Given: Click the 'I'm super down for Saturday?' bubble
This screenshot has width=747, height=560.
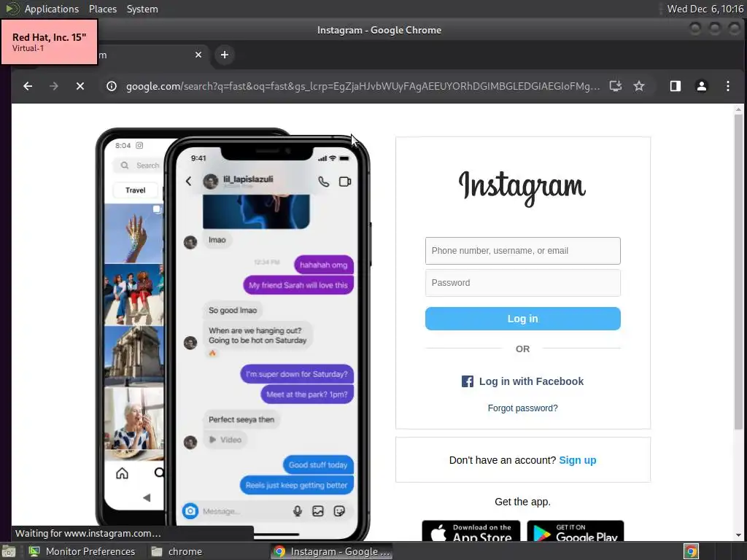Looking at the screenshot, I should [297, 374].
